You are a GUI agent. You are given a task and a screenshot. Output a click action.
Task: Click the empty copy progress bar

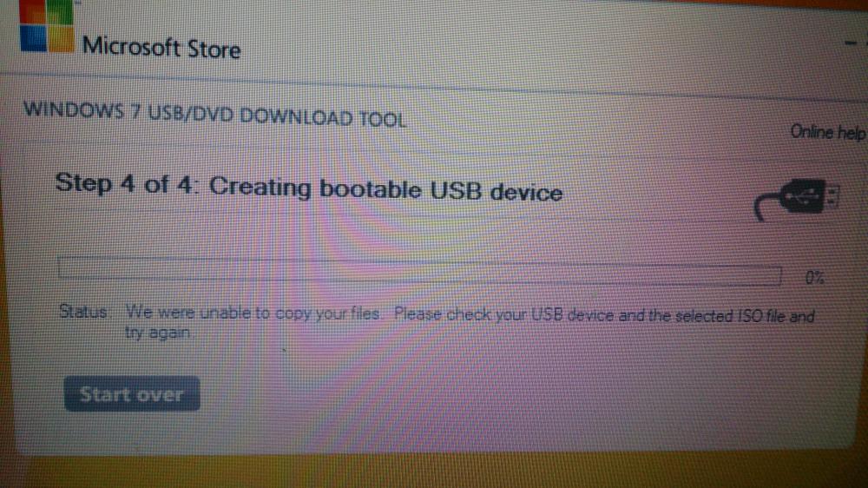[419, 271]
